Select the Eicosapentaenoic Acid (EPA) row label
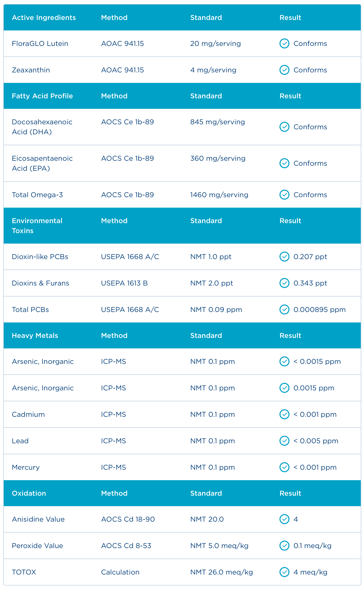This screenshot has height=590, width=364. (x=42, y=163)
